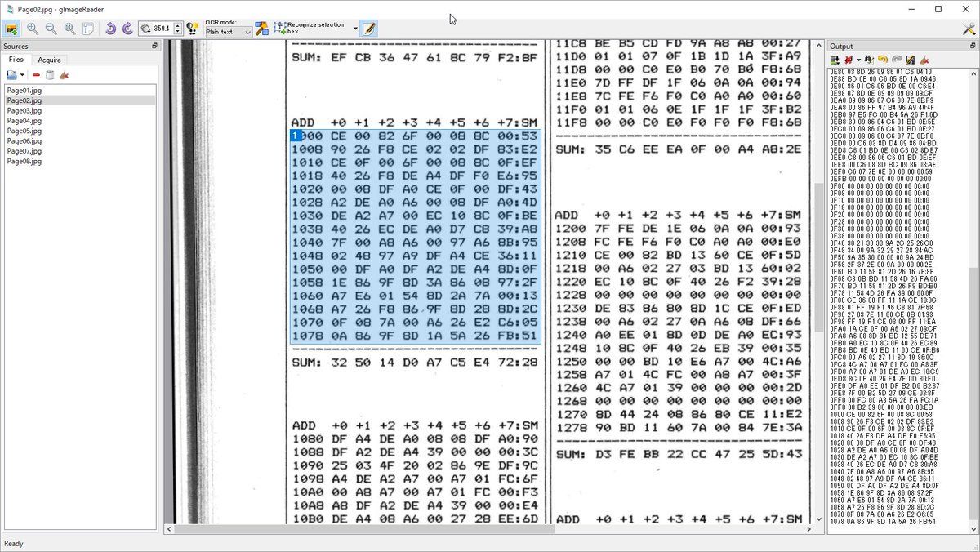This screenshot has width=980, height=552.
Task: Click the autodetect layout icon
Action: [261, 29]
